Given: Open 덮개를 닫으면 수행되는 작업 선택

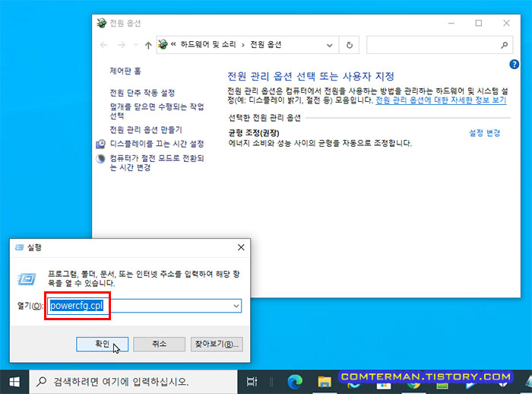Looking at the screenshot, I should 157,111.
